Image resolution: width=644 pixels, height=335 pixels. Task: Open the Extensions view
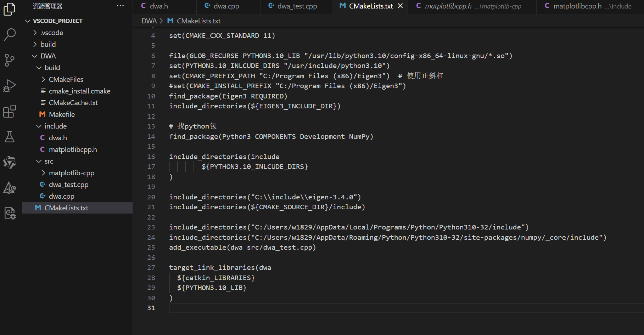point(10,111)
